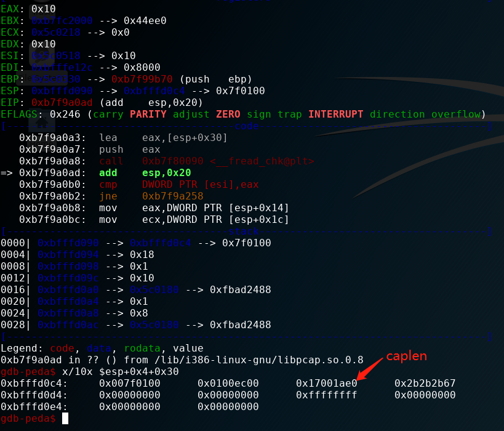Click the INTERRUPT flag text
Screen dimensions: 504x431
[336, 114]
